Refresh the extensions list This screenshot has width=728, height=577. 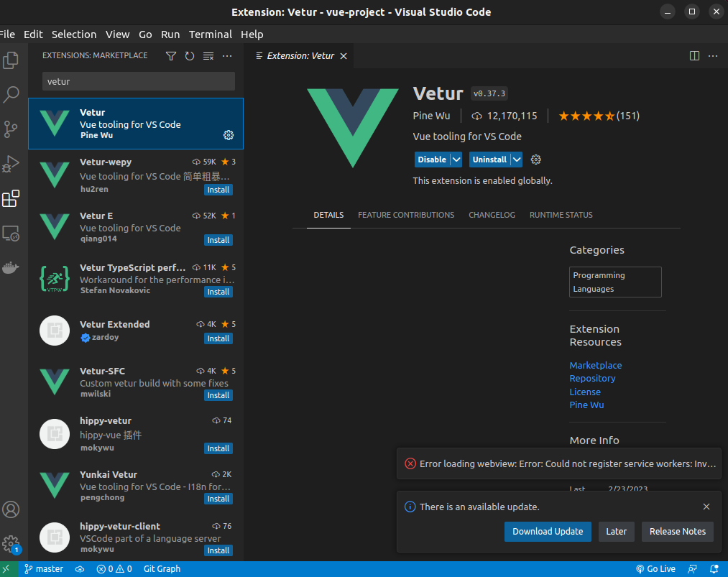190,56
